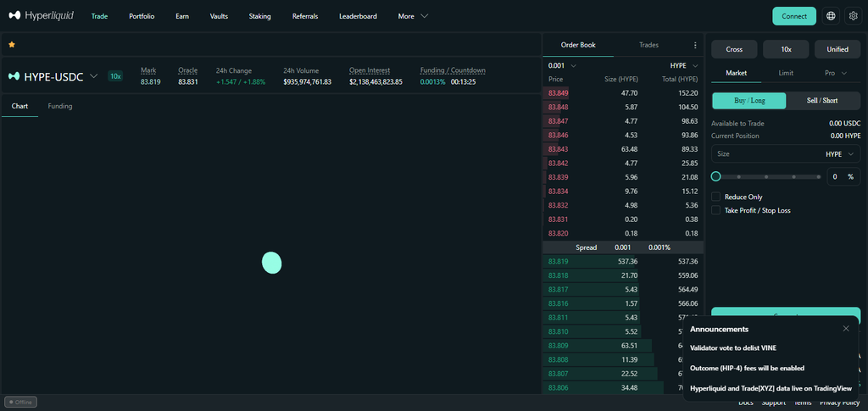Open the Earn page
The image size is (868, 411).
182,17
